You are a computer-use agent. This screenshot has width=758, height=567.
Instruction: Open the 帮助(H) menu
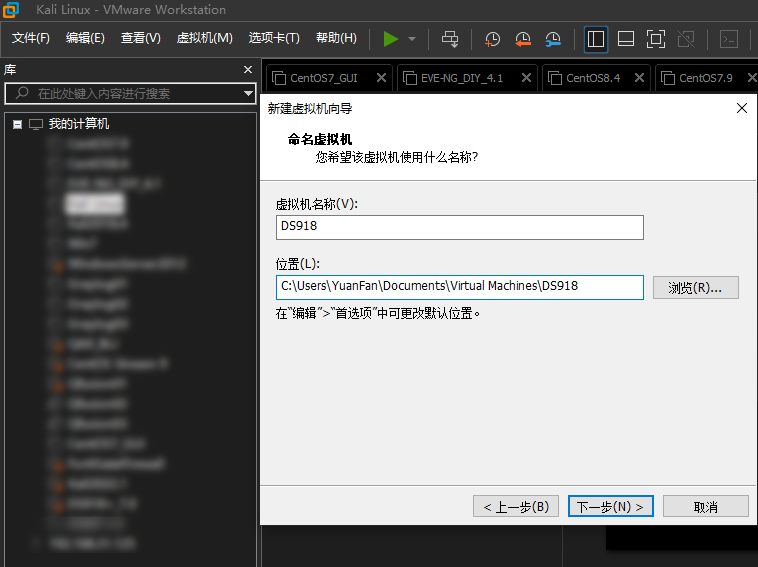336,38
